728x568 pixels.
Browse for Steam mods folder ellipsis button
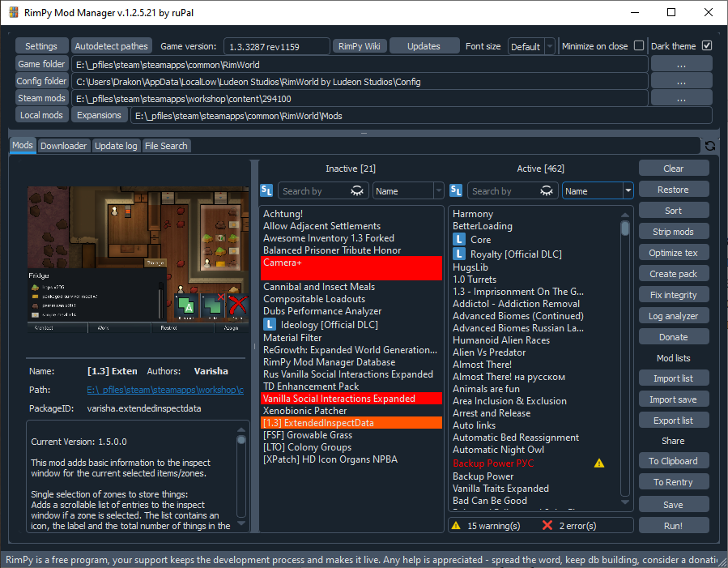tap(681, 98)
